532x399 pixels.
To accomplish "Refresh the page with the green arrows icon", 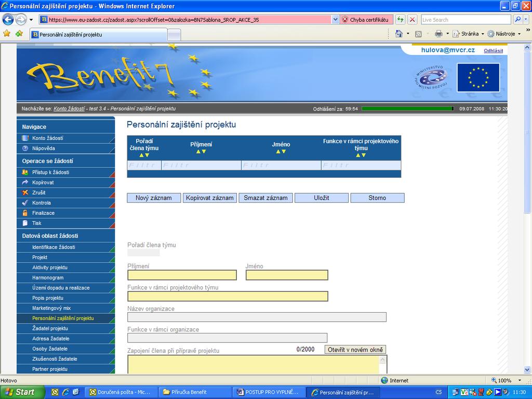I will [x=401, y=20].
